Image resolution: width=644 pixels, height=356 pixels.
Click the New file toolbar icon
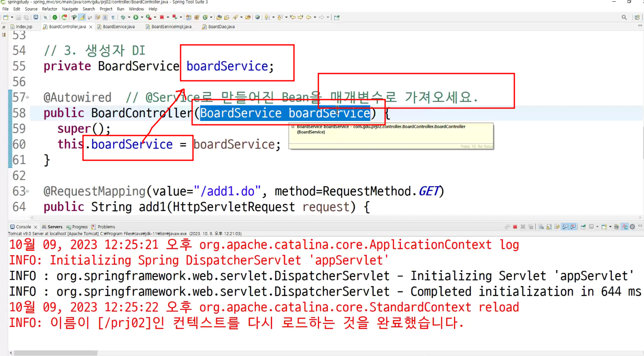pyautogui.click(x=6, y=18)
